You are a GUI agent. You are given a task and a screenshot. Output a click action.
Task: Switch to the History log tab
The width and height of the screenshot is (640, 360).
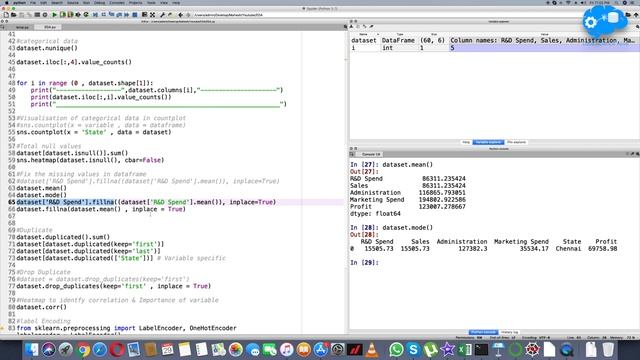[x=509, y=332]
